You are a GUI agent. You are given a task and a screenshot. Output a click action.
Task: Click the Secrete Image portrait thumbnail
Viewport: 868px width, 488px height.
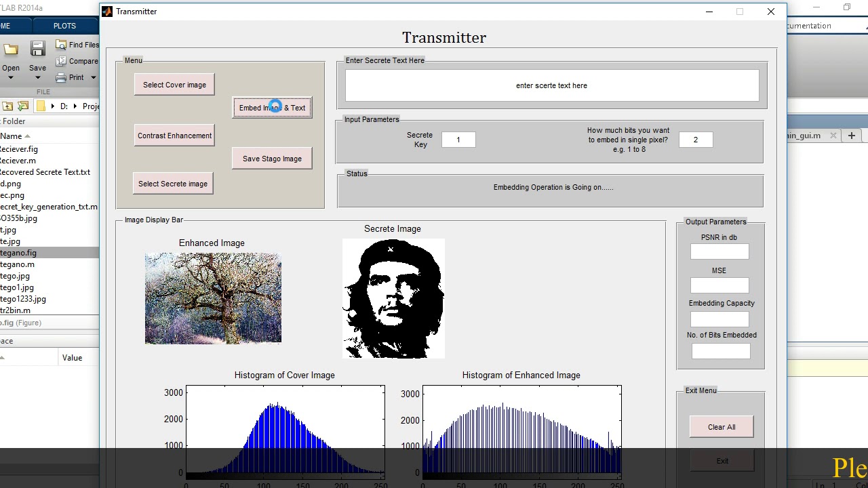[x=393, y=298]
